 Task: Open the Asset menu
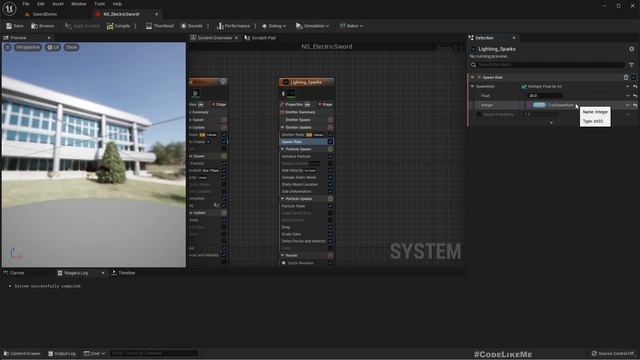pos(58,4)
